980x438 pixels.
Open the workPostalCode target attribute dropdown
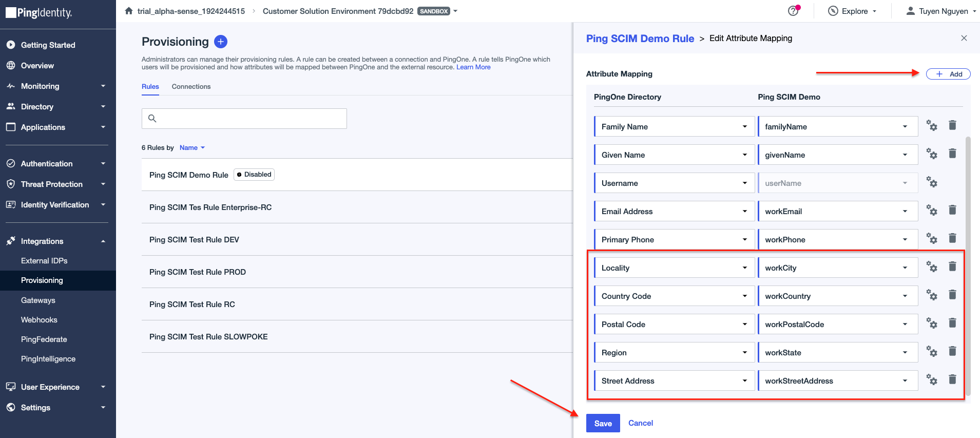[838, 324]
